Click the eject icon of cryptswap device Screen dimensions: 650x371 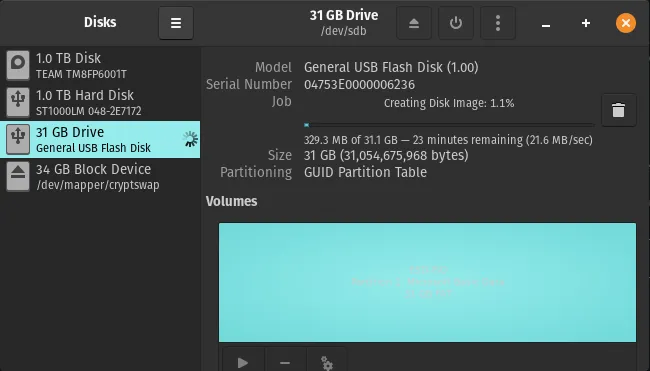pos(18,176)
